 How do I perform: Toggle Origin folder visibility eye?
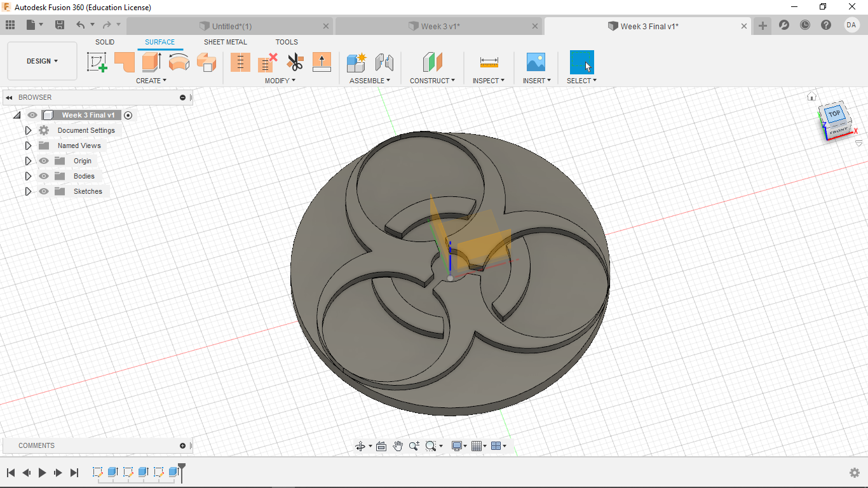(44, 161)
